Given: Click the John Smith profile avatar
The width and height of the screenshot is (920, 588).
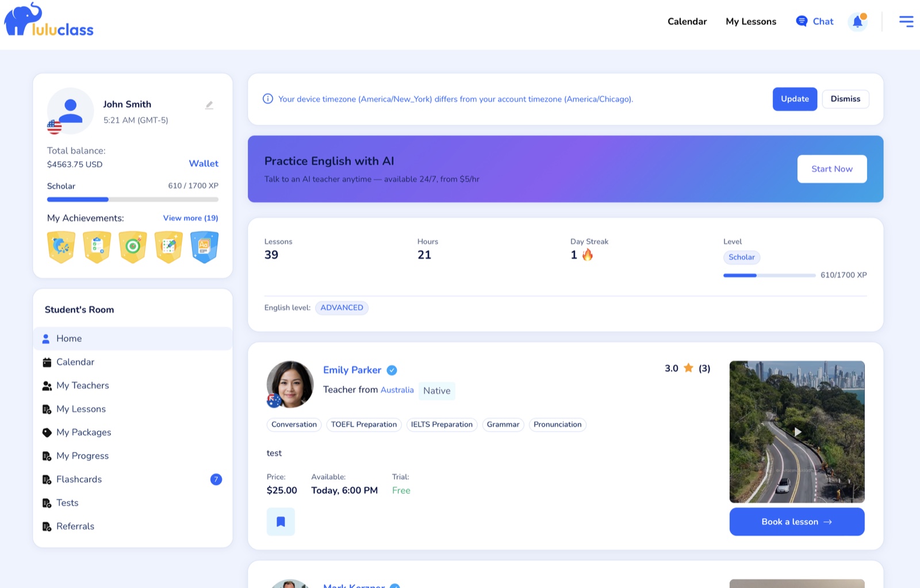Looking at the screenshot, I should coord(70,110).
